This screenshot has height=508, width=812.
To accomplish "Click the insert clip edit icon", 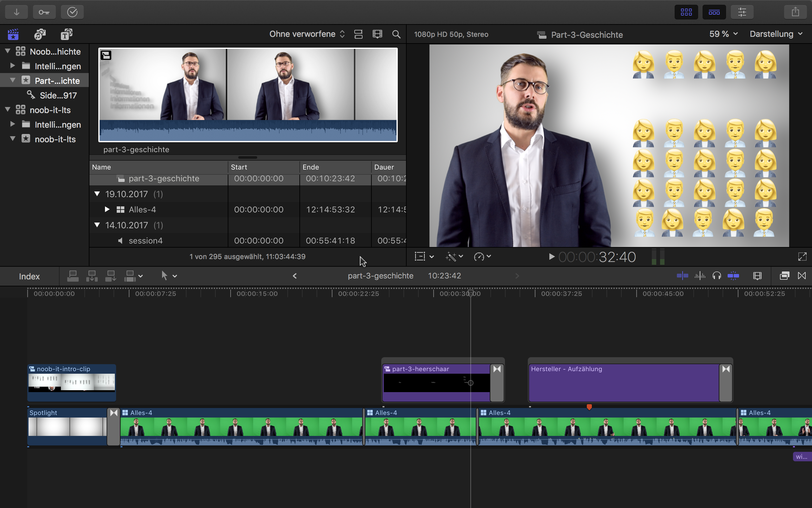I will pyautogui.click(x=92, y=276).
